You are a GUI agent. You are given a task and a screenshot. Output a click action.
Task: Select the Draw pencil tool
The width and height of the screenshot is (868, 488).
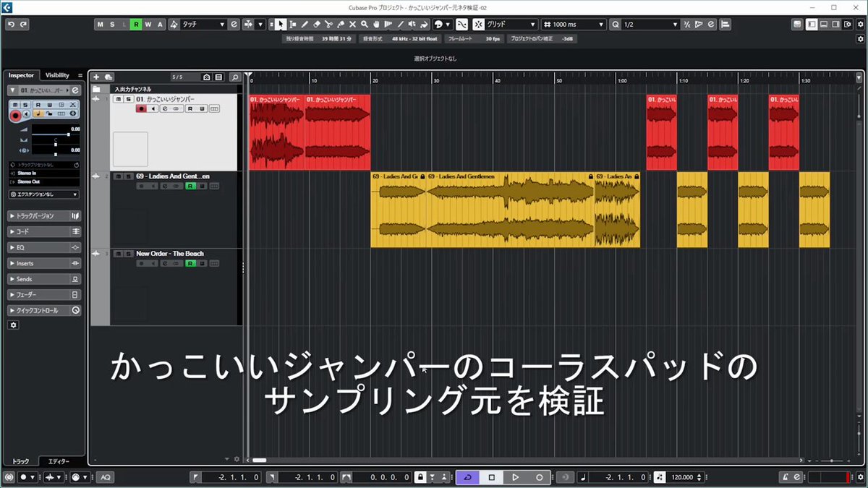(306, 24)
